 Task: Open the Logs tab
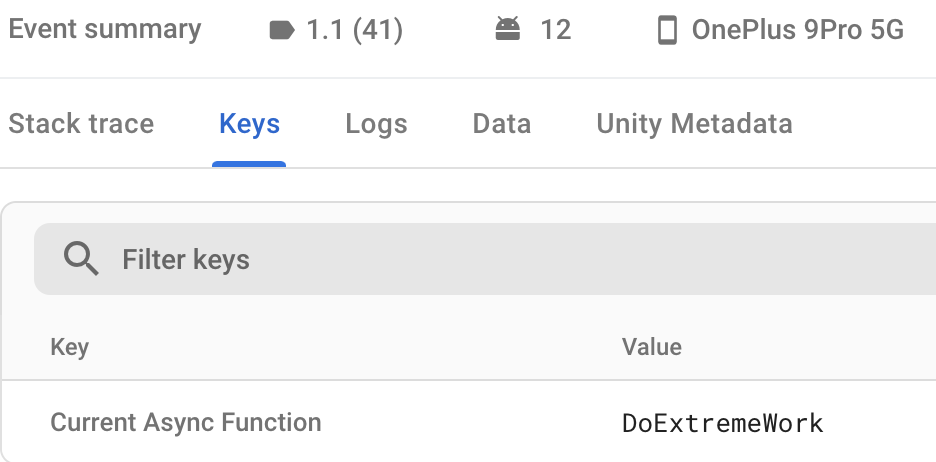click(376, 124)
